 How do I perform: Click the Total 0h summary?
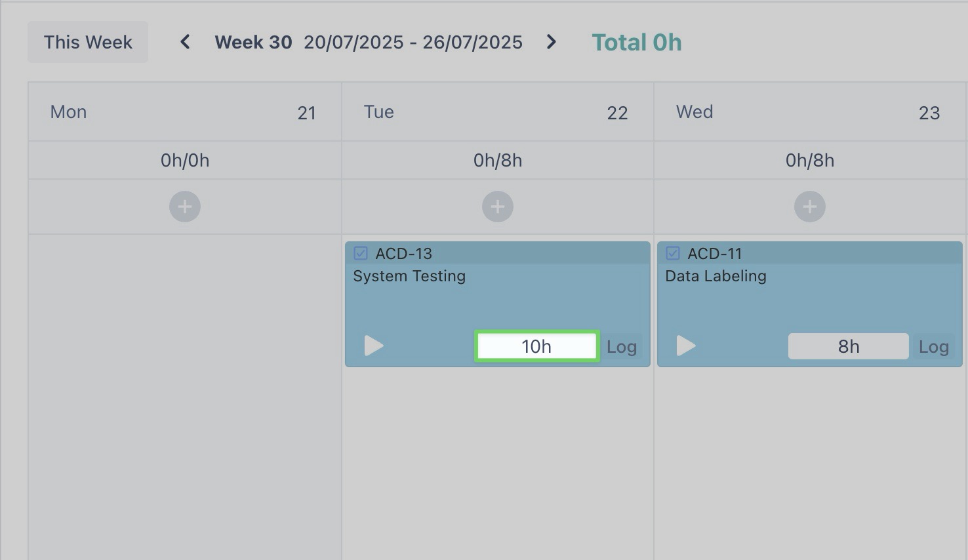(x=637, y=43)
